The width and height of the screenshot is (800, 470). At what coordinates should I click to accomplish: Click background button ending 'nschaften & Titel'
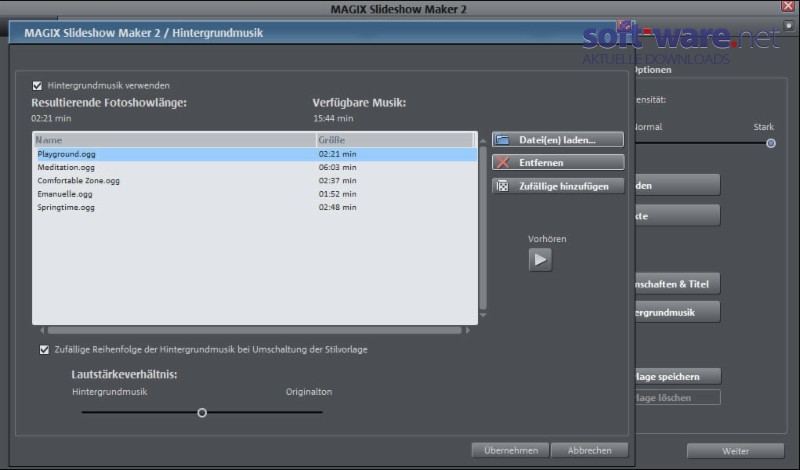tap(678, 284)
